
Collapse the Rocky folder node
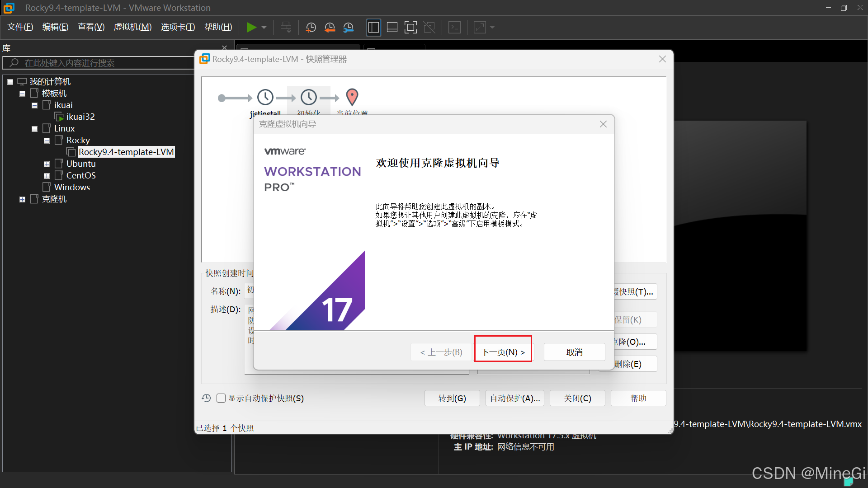47,141
